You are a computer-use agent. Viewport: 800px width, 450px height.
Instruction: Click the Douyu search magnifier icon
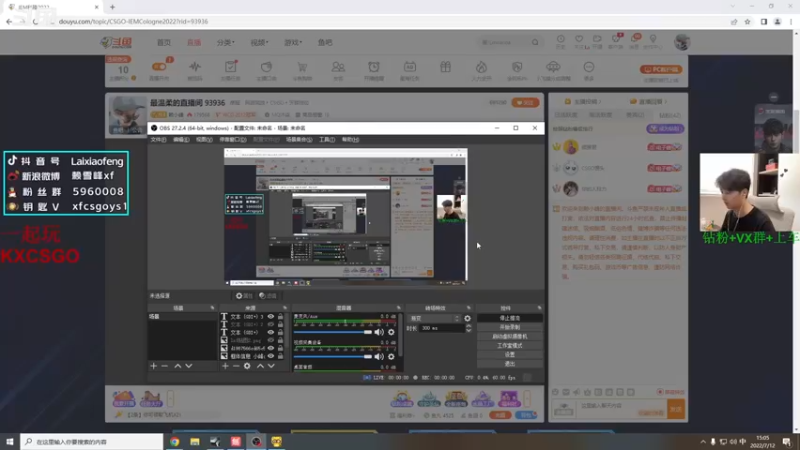pyautogui.click(x=535, y=42)
